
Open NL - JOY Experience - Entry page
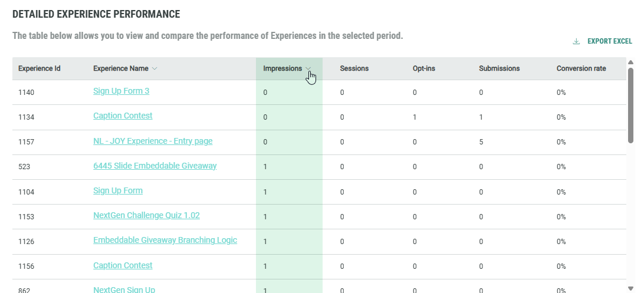click(153, 141)
